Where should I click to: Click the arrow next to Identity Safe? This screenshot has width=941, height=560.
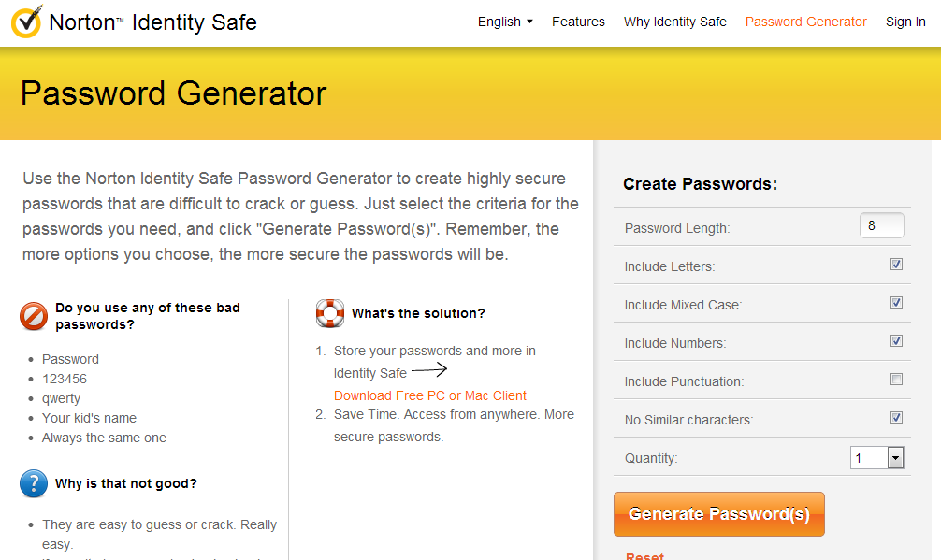click(x=430, y=369)
